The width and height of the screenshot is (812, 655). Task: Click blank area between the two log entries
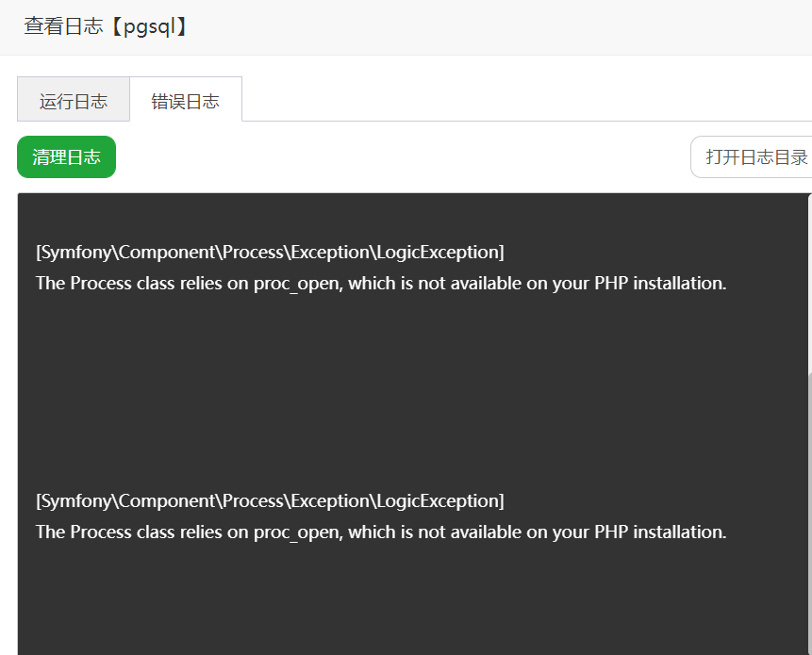pos(377,391)
